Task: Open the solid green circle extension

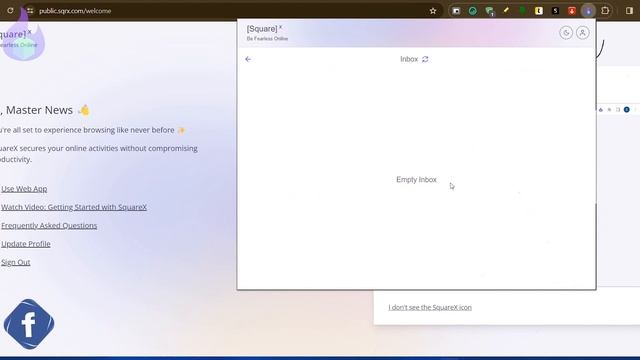Action: [x=522, y=11]
